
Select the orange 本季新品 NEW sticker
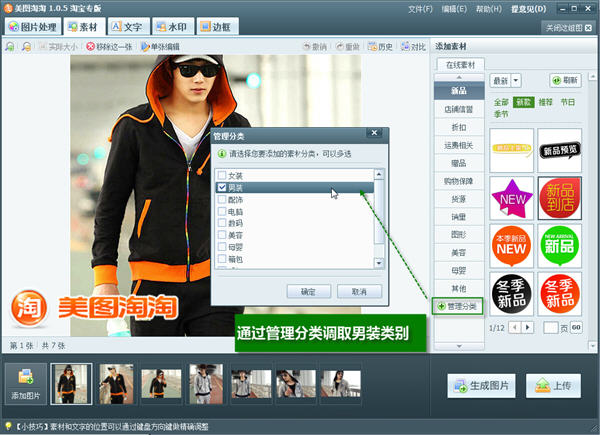(x=512, y=246)
